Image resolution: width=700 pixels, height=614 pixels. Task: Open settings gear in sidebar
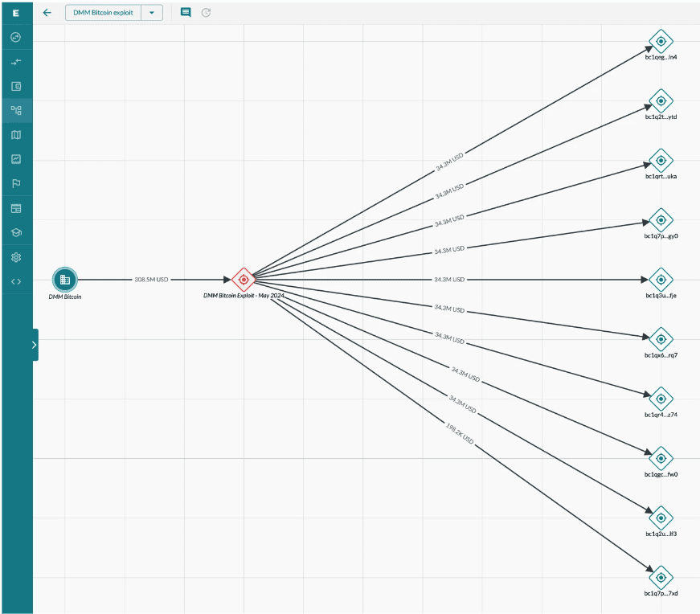click(16, 257)
